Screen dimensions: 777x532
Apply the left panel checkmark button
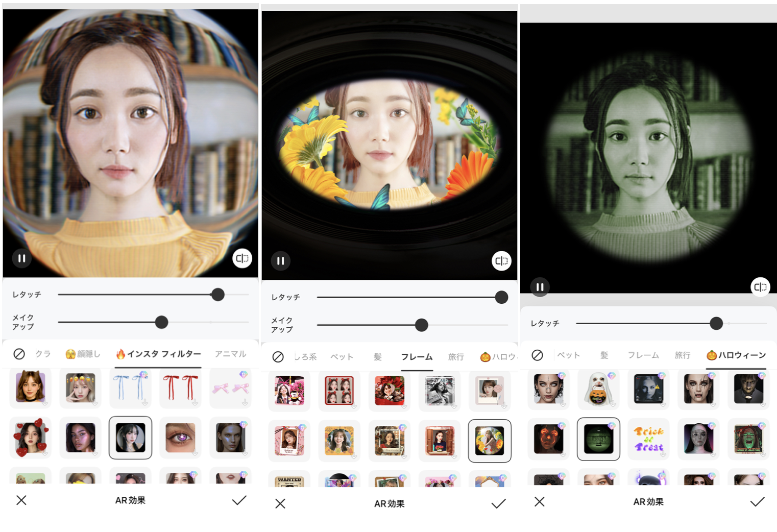[x=239, y=500]
